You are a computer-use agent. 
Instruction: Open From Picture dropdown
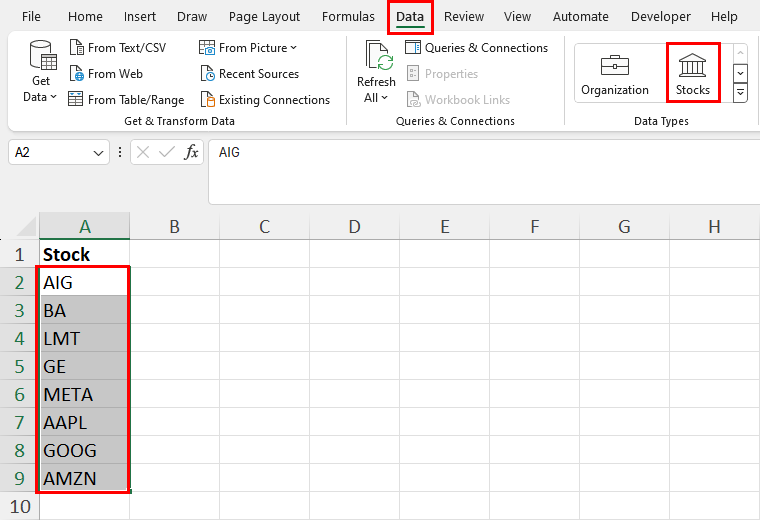coord(248,47)
